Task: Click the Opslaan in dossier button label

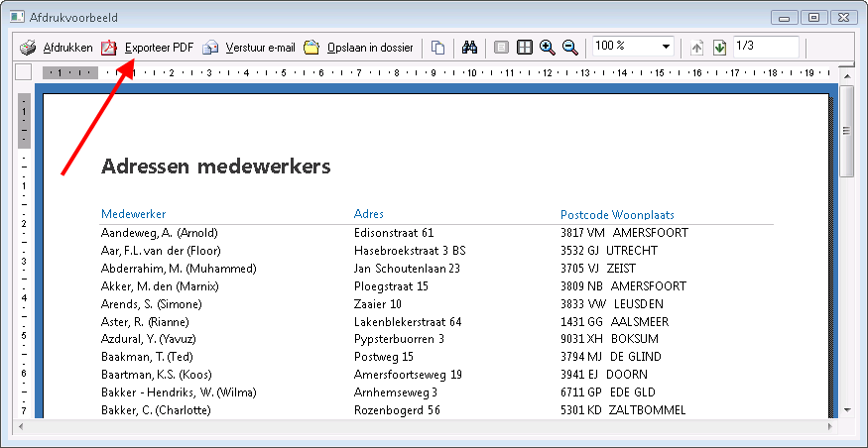Action: click(370, 49)
